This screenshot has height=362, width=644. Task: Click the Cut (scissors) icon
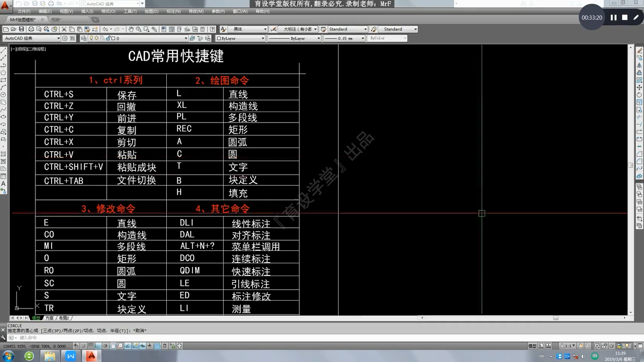click(64, 29)
